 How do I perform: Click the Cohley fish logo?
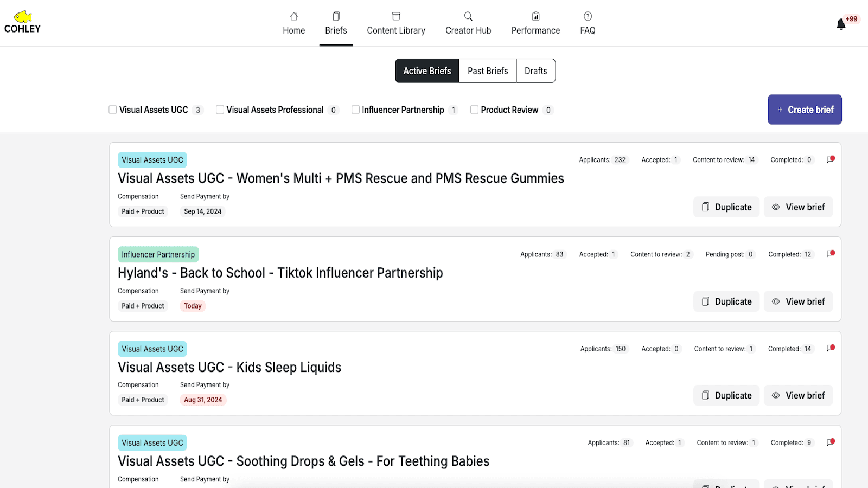23,16
